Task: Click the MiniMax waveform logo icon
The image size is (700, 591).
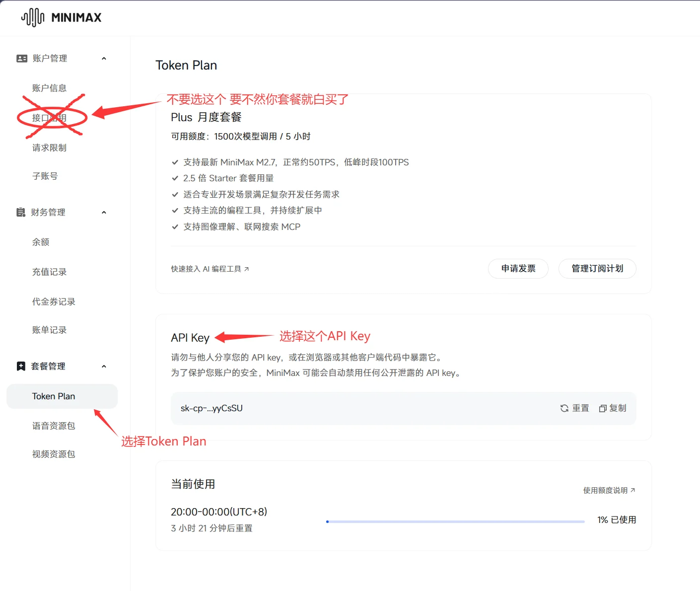Action: [33, 17]
